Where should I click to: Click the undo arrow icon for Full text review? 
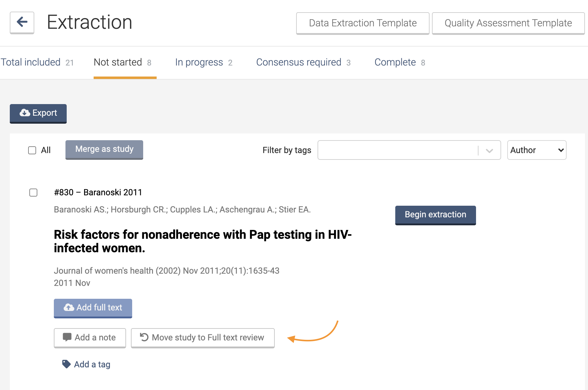(144, 337)
